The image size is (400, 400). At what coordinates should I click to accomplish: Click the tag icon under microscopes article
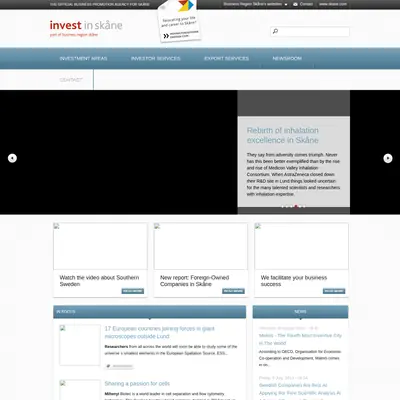point(108,366)
